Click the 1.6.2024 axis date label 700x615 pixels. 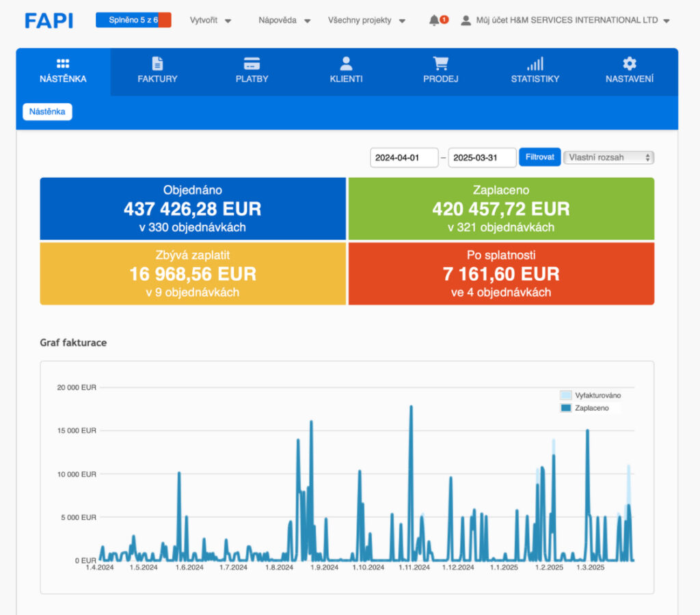pyautogui.click(x=189, y=567)
